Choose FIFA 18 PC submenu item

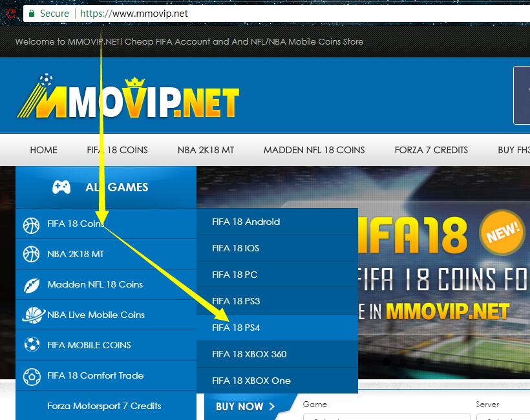[277, 275]
